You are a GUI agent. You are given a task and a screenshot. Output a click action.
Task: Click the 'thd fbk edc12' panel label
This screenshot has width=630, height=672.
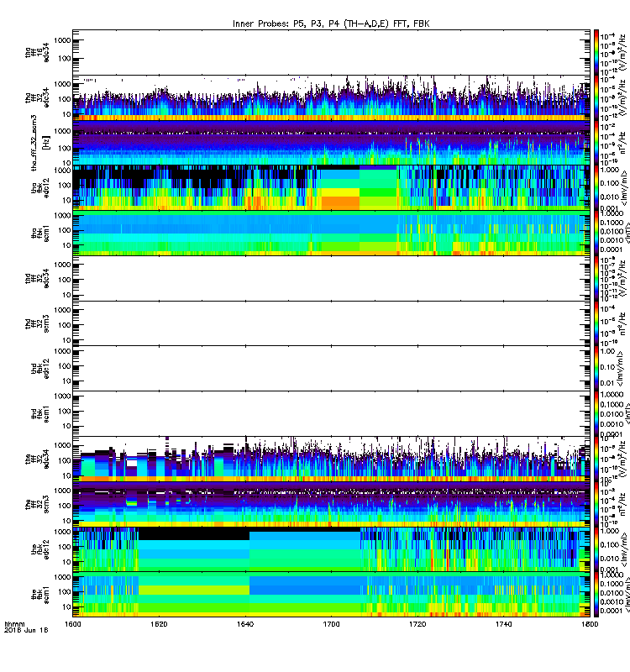(40, 369)
